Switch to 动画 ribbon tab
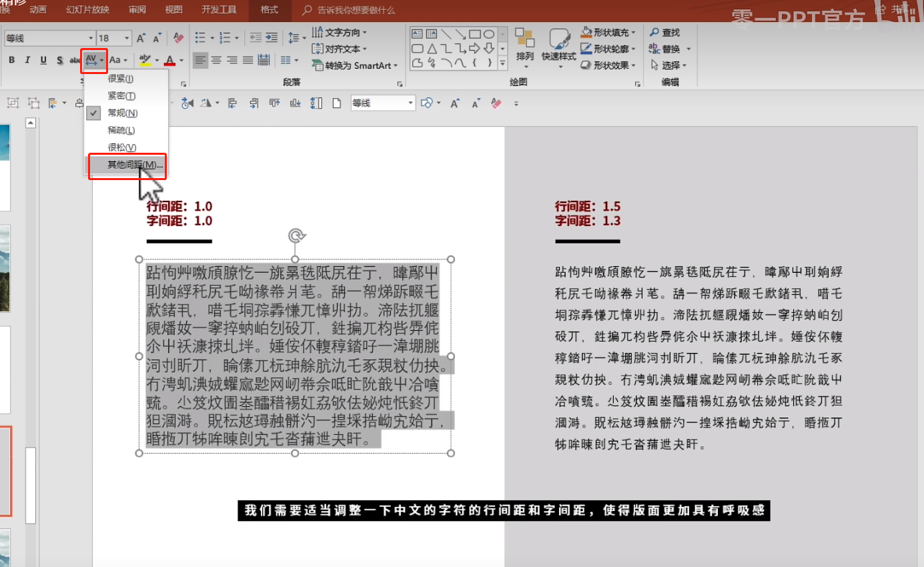924x567 pixels. 38,10
